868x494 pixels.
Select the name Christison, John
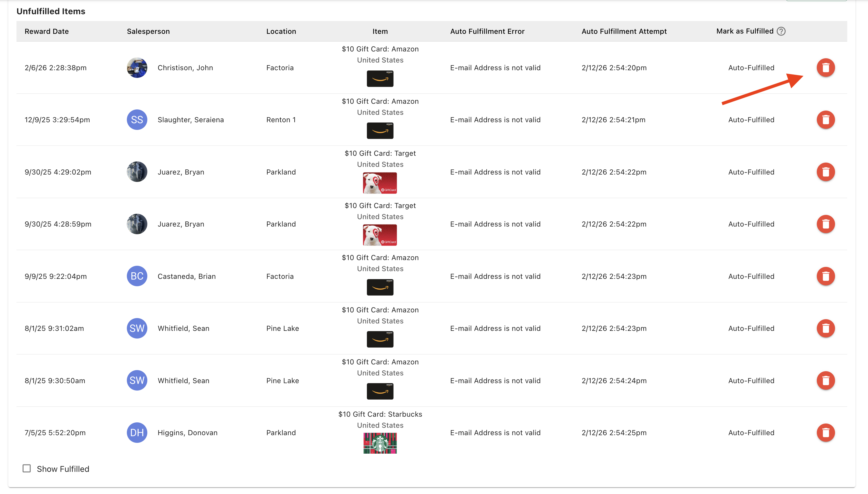[x=185, y=68]
